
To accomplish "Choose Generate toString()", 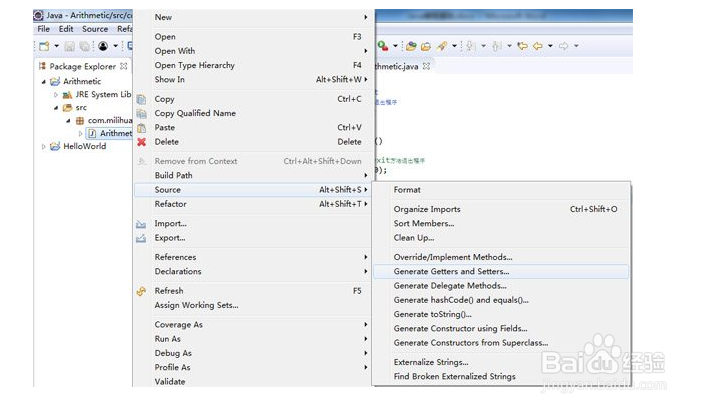I will (x=501, y=315).
